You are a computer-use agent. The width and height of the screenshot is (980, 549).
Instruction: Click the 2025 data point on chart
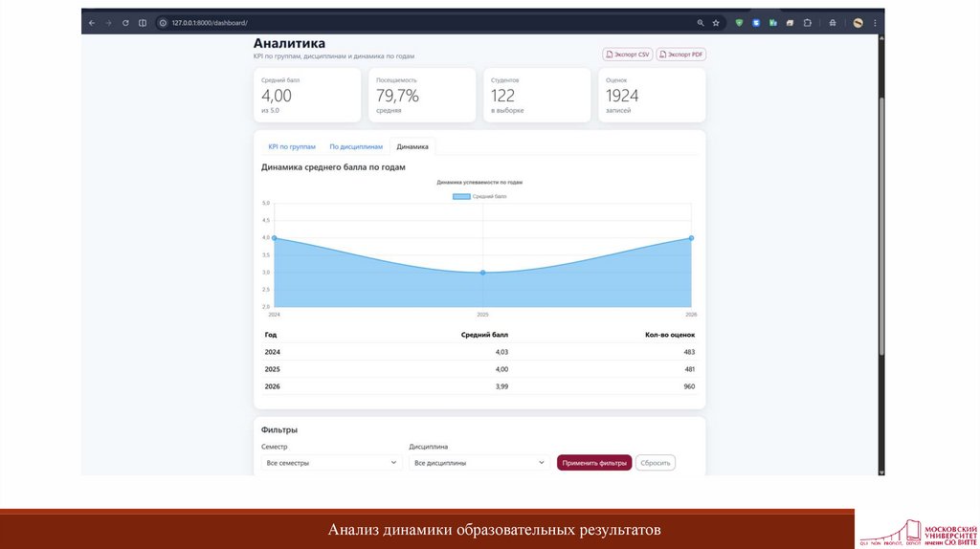point(482,273)
